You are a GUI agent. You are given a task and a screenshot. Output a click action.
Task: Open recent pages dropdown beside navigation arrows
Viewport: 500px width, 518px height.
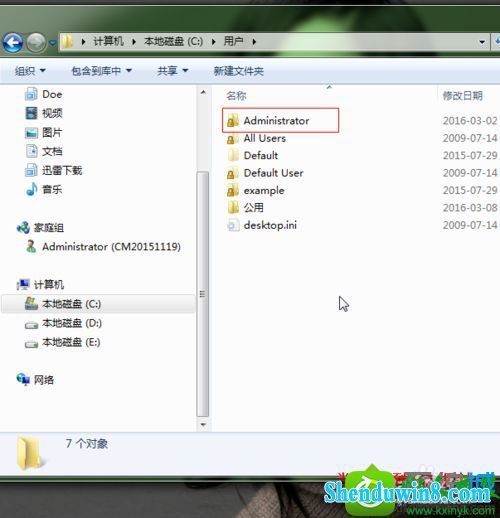53,43
